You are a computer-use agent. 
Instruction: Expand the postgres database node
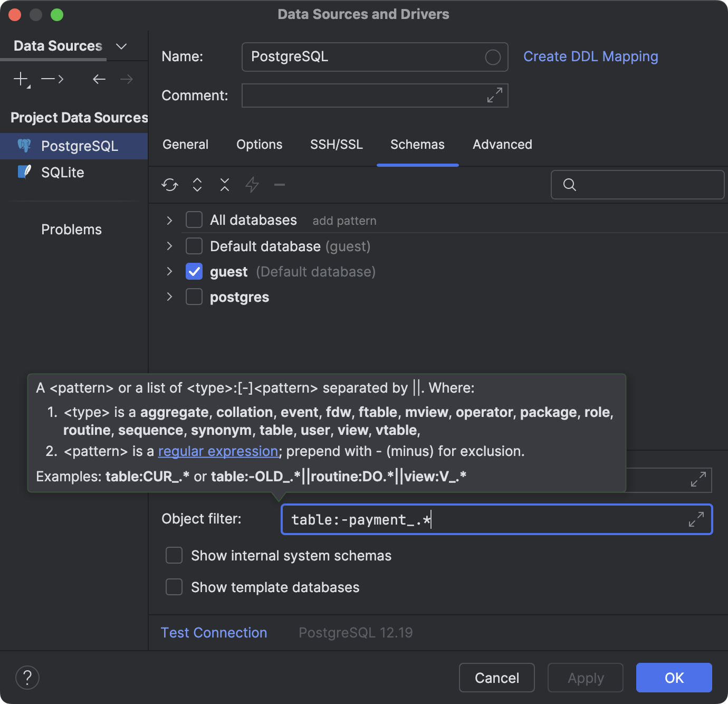(169, 297)
